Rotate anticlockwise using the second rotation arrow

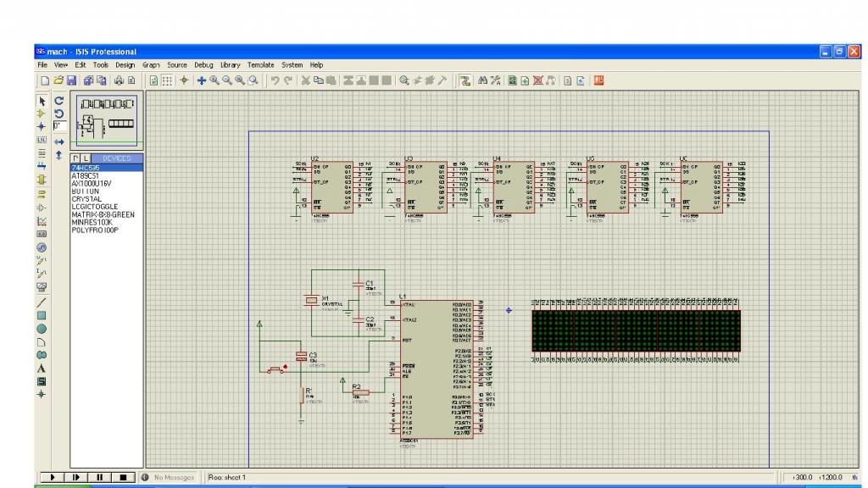[x=59, y=114]
